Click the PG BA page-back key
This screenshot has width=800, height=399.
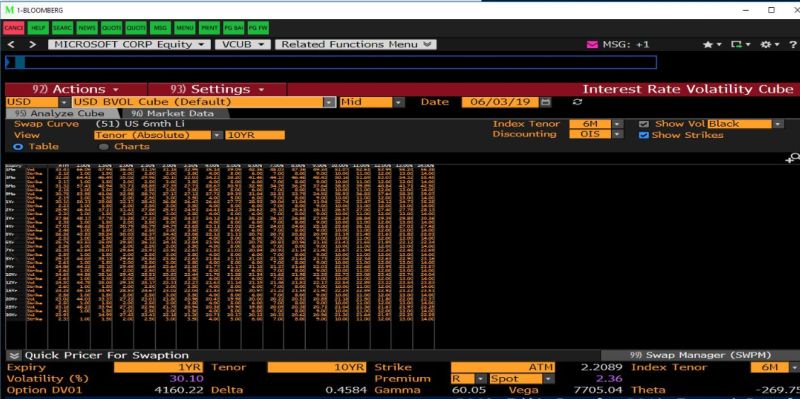pos(234,28)
